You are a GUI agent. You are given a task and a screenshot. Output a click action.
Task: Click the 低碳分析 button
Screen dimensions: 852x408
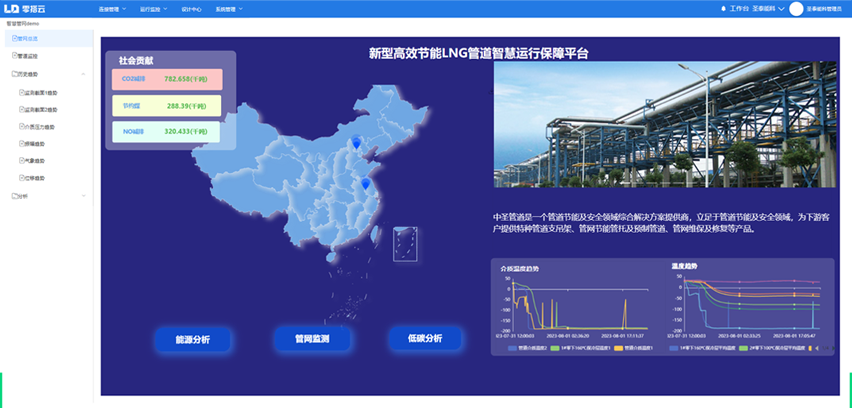coord(424,339)
